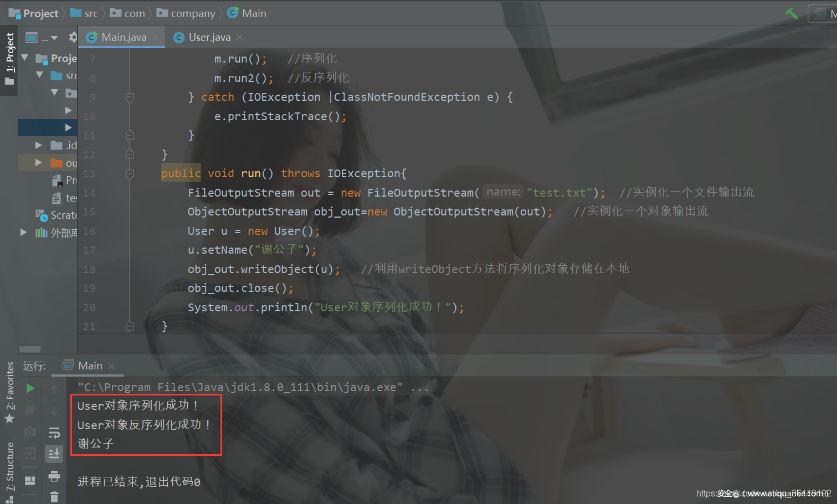The width and height of the screenshot is (837, 504).
Task: Click the print console output icon
Action: pos(54,476)
